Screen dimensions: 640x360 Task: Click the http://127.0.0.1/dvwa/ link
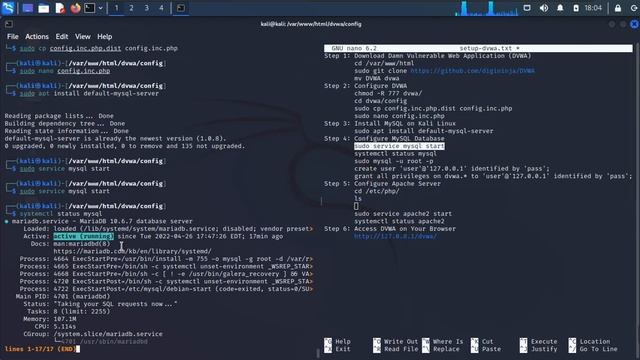(395, 236)
